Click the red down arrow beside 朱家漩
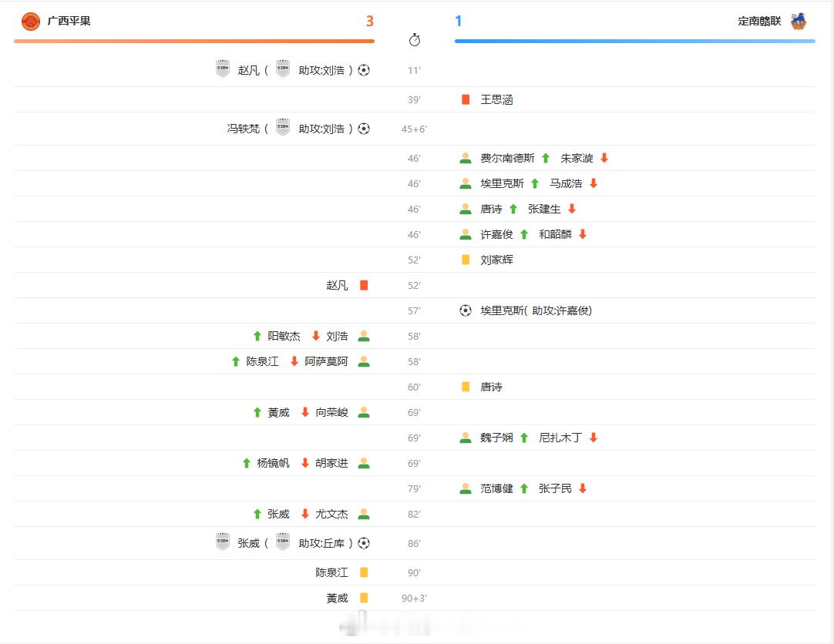 [603, 157]
